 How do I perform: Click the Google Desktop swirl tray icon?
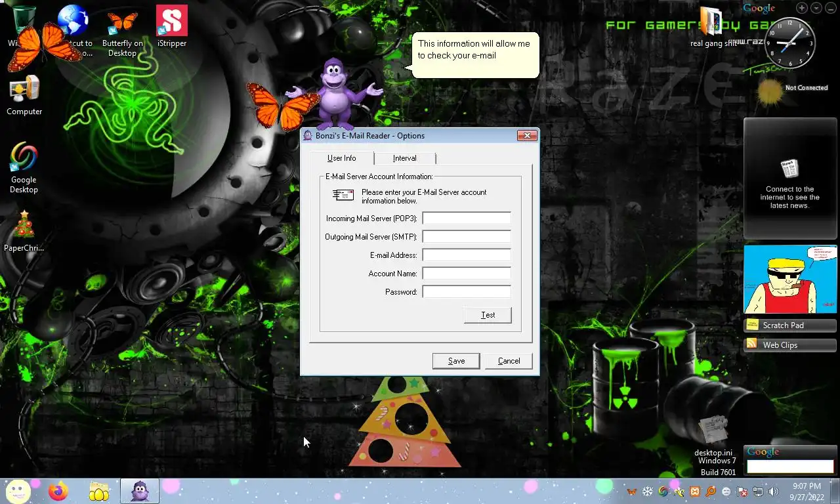pyautogui.click(x=663, y=492)
